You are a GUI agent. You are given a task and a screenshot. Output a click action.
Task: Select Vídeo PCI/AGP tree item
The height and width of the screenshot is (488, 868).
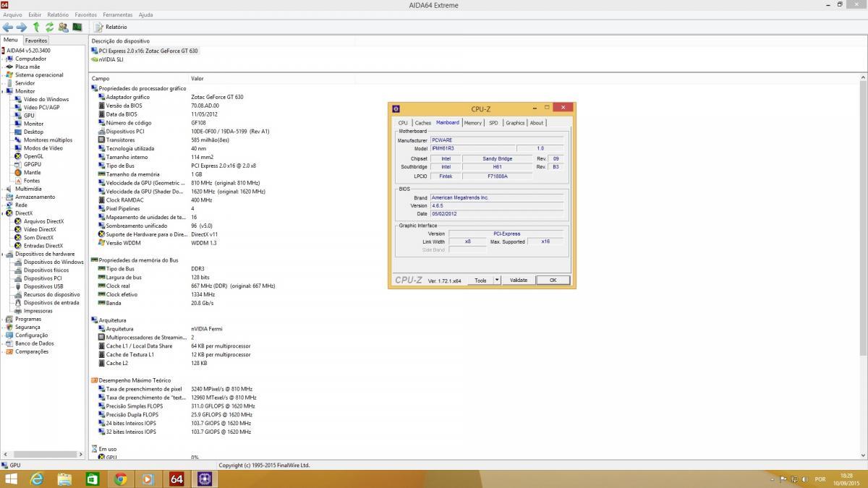[41, 108]
